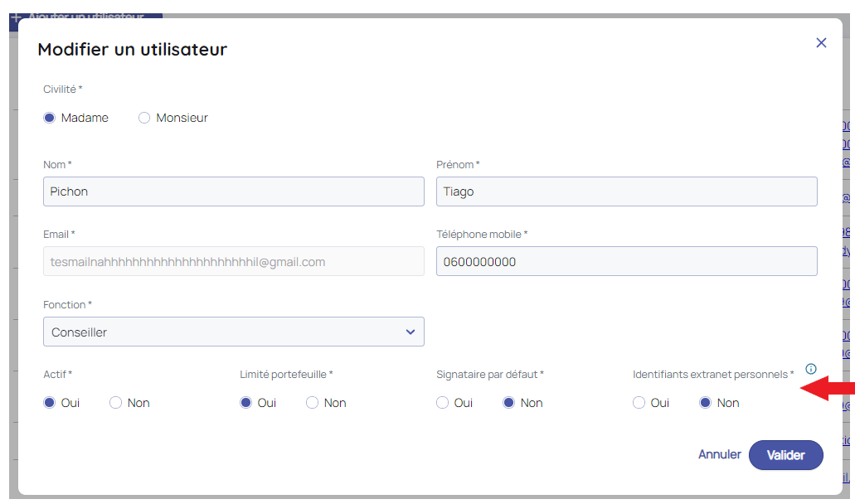Enable Signataire par défaut with Oui

[443, 403]
